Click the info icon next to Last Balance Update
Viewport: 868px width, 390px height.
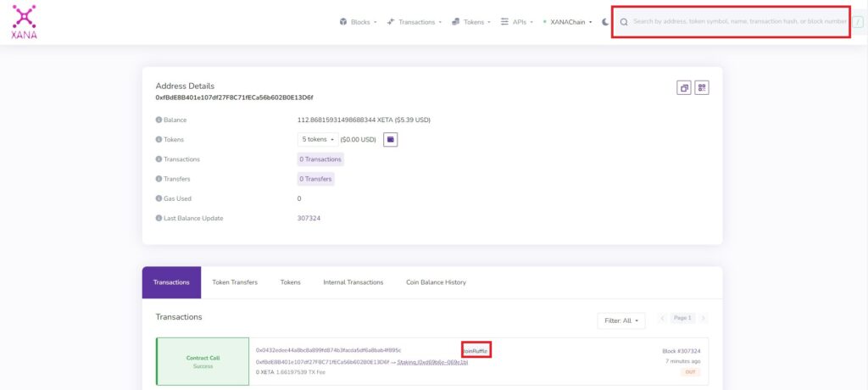tap(159, 218)
